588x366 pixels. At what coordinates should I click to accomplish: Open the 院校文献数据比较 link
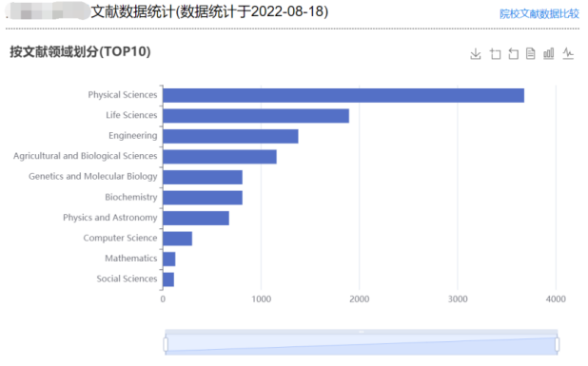(x=539, y=14)
